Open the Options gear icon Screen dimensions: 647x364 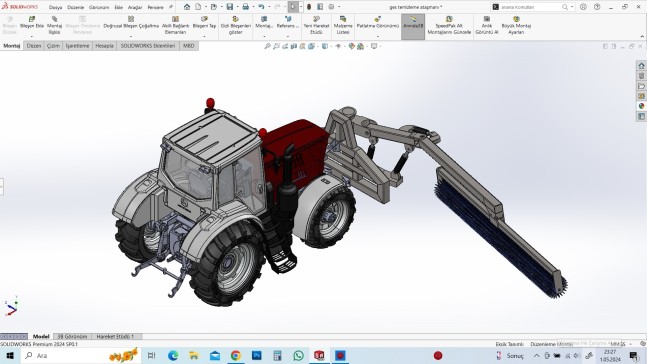click(x=331, y=7)
